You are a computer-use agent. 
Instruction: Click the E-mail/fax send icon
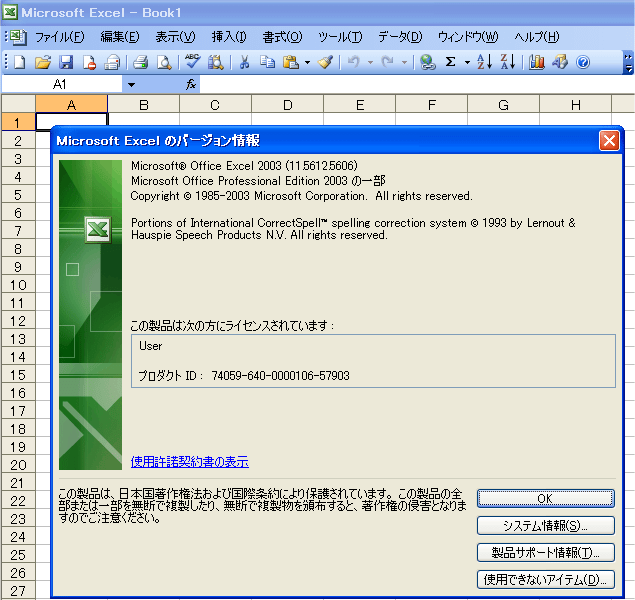[112, 62]
